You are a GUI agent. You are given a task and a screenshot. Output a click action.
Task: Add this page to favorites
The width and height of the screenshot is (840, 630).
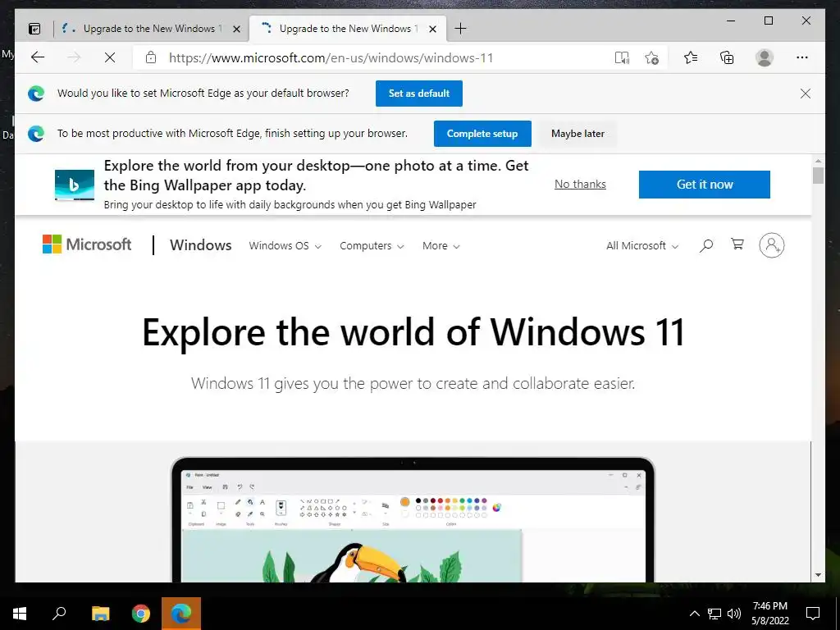(652, 57)
